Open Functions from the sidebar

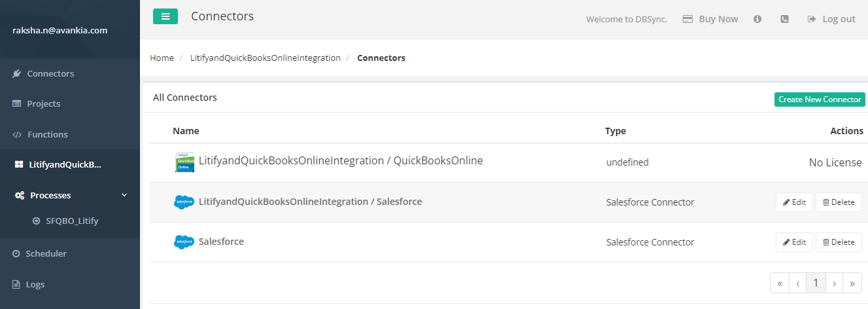pos(47,134)
